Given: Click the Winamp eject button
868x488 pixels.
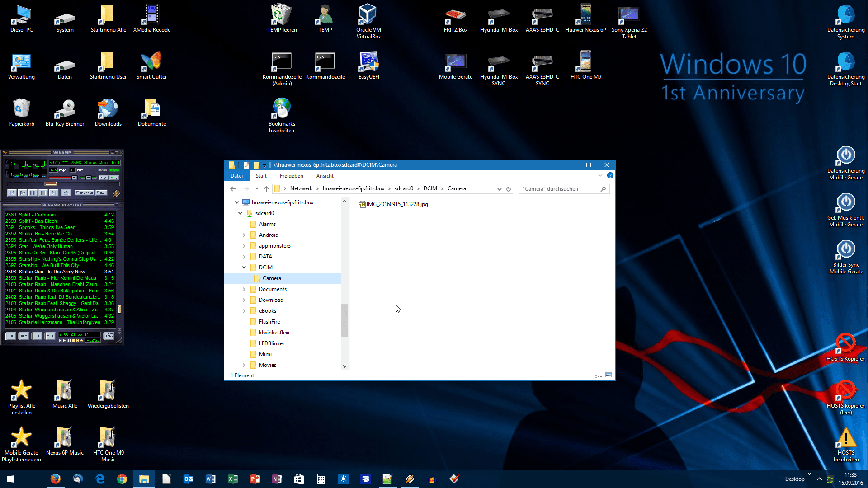Looking at the screenshot, I should 66,192.
